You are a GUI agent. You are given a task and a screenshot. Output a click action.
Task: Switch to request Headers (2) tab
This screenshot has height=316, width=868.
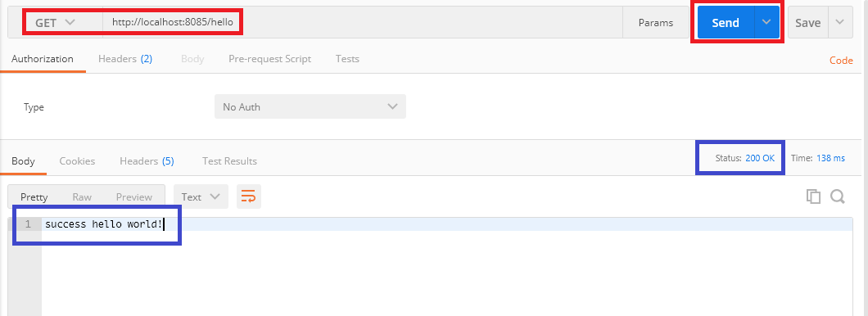(x=125, y=59)
